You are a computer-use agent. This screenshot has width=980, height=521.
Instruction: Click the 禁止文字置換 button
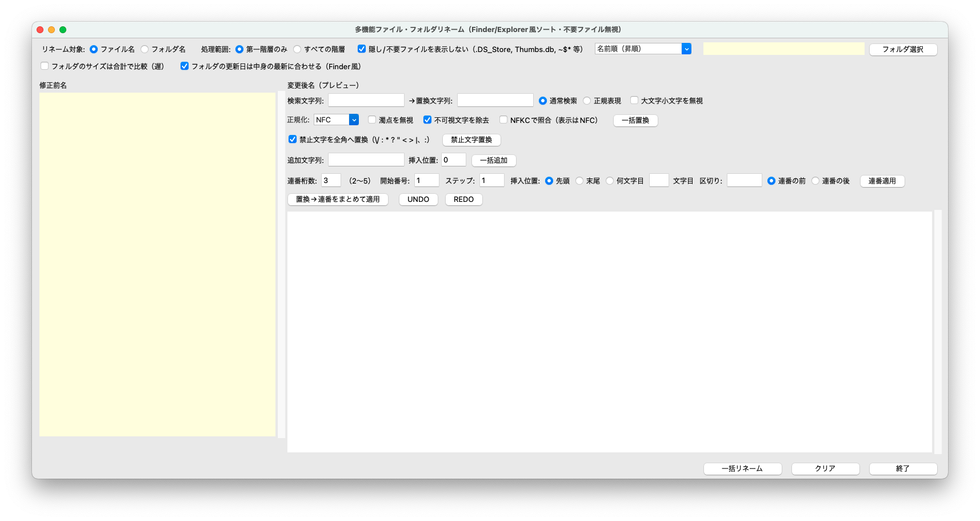tap(471, 140)
